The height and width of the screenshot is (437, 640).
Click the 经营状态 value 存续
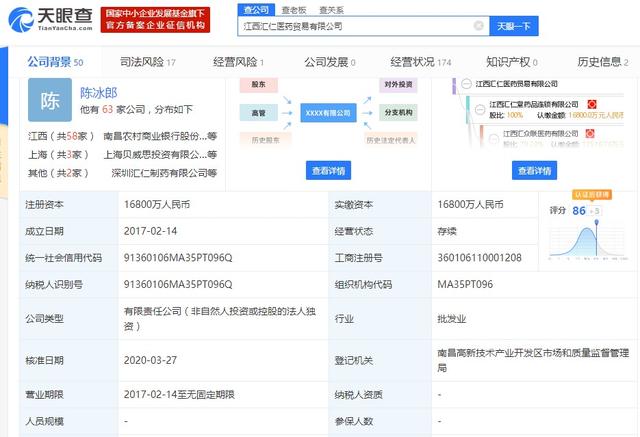(447, 231)
